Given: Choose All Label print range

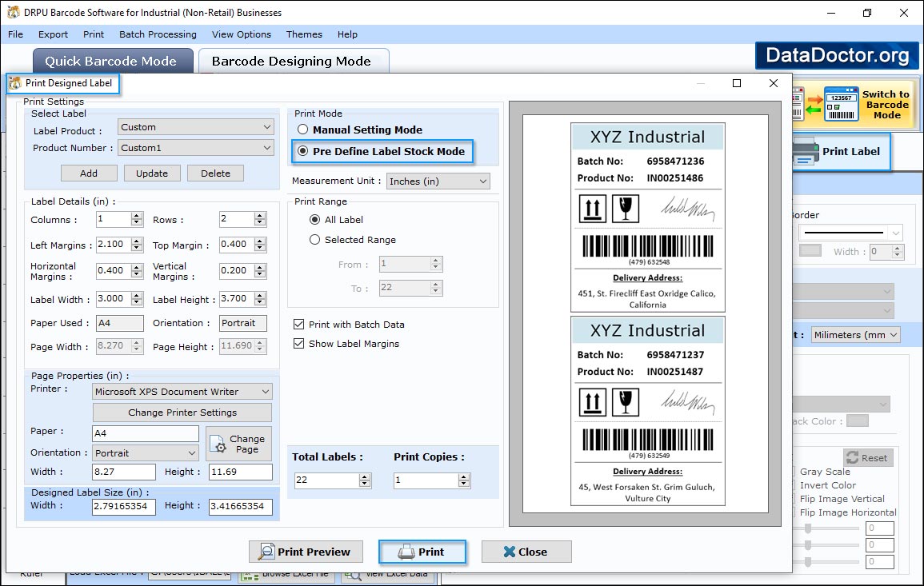Looking at the screenshot, I should (x=314, y=220).
